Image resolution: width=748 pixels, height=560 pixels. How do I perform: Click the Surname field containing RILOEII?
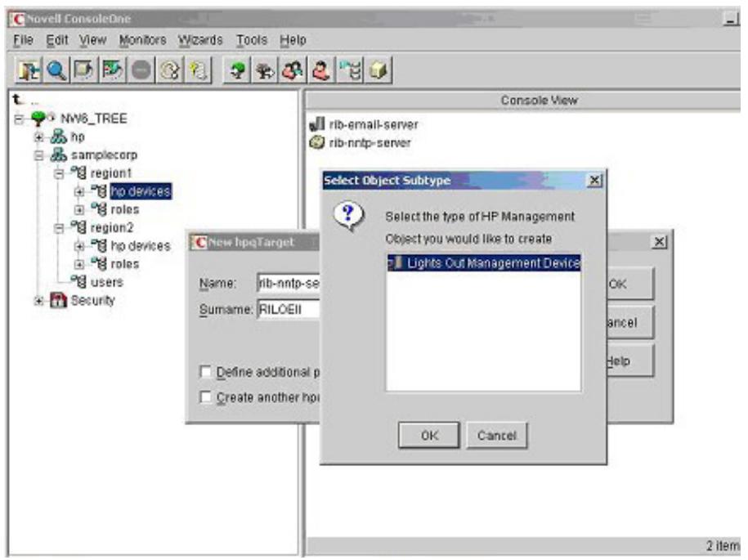click(x=288, y=309)
